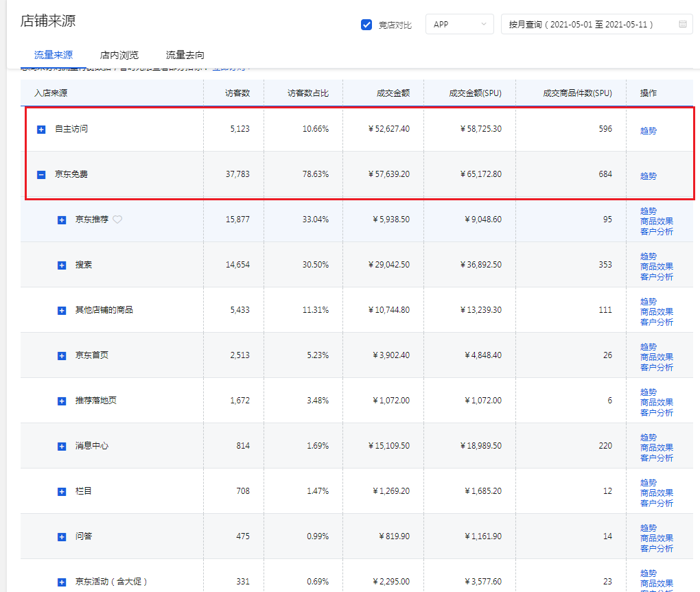Open 客户分析 for 其他店铺的商品 row
700x592 pixels.
coord(657,322)
